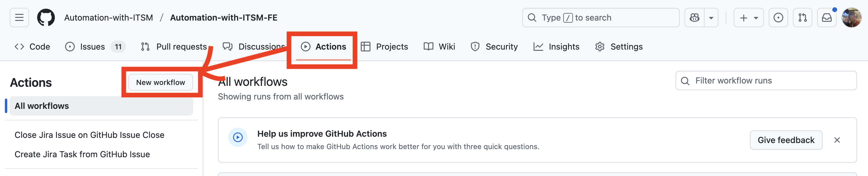Open GitHub Copilot chat icon
The image size is (868, 176).
695,18
